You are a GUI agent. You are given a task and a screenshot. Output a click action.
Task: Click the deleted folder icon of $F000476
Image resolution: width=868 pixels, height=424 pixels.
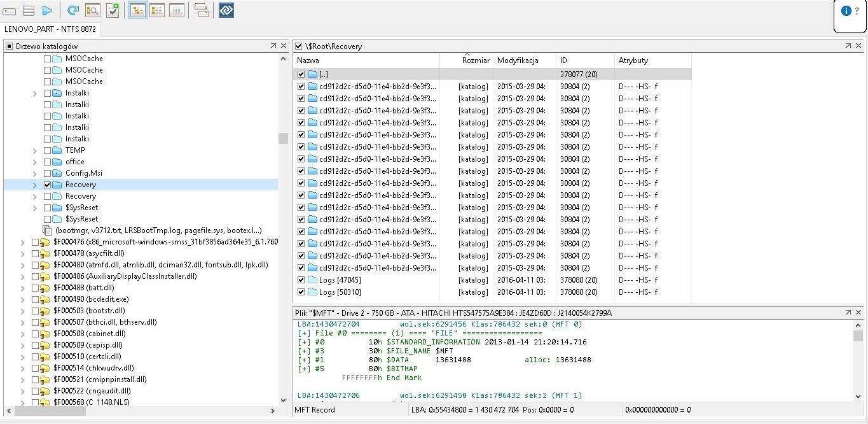tap(45, 242)
